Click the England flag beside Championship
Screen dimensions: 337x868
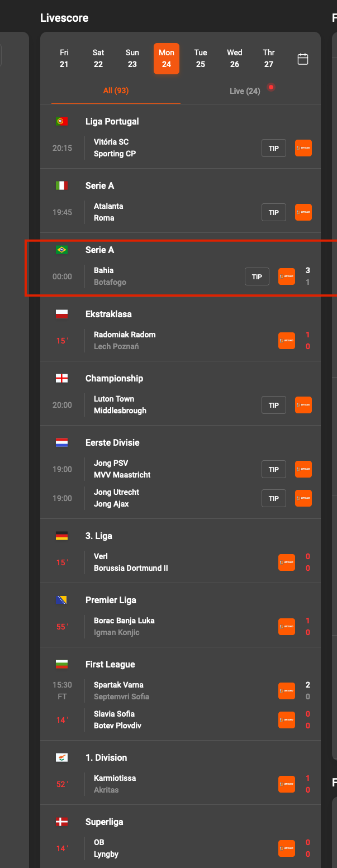click(x=62, y=378)
